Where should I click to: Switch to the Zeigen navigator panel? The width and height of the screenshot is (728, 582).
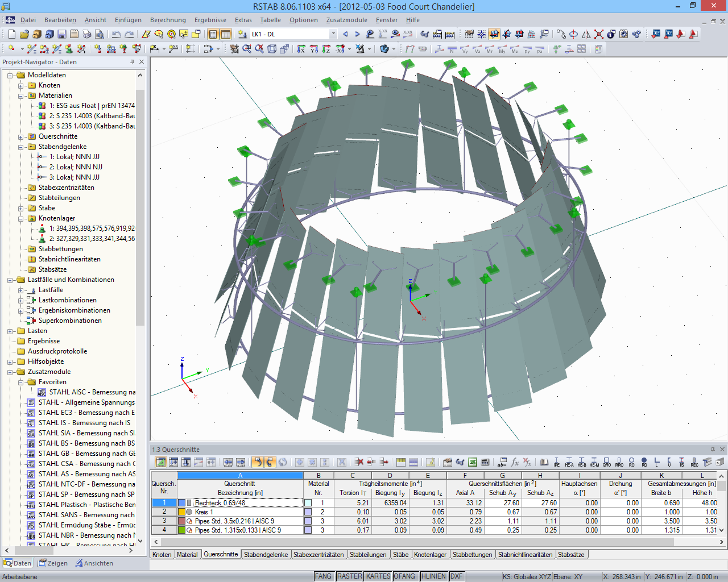click(x=53, y=563)
